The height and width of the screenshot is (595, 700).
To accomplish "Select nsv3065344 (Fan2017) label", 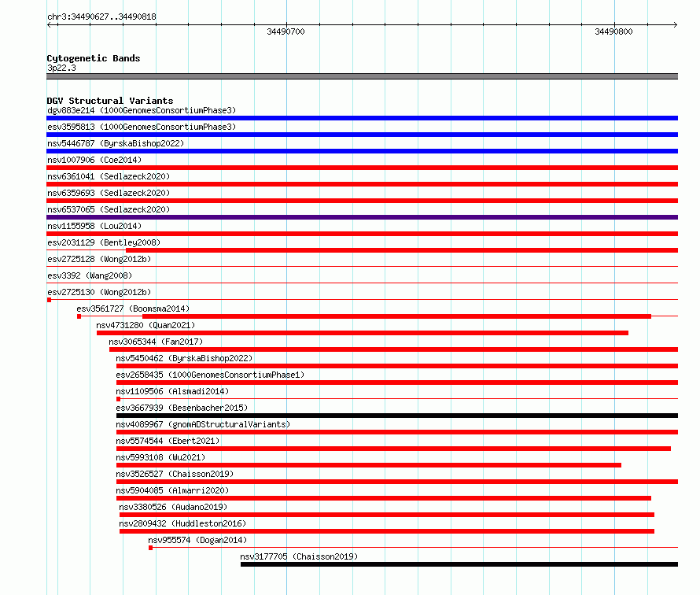I will click(x=156, y=342).
